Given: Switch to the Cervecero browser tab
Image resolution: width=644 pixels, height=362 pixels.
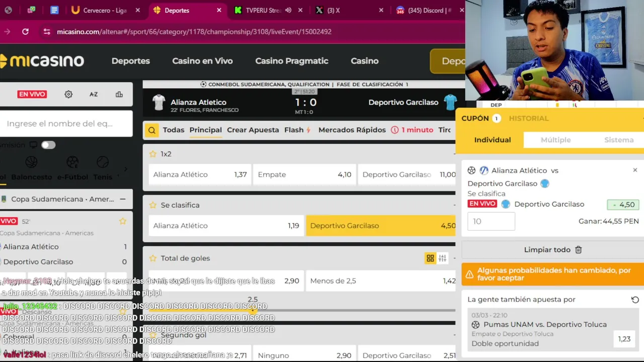Looking at the screenshot, I should click(105, 10).
